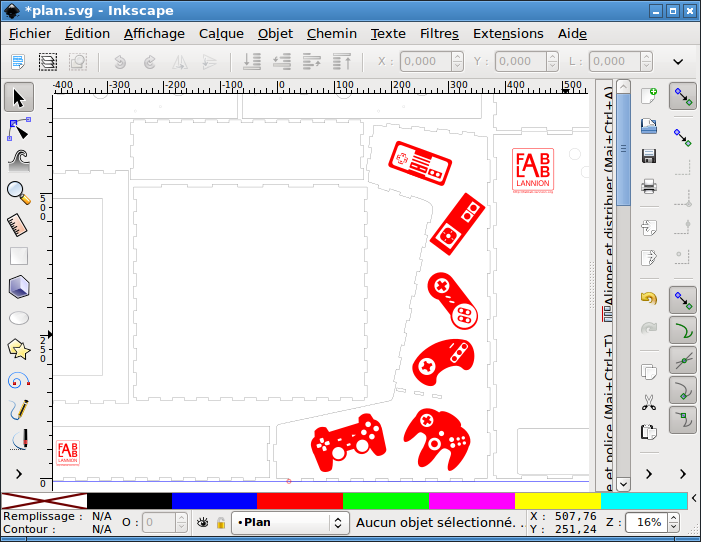Undo the last action
Screen dimensions: 701x542
click(649, 298)
